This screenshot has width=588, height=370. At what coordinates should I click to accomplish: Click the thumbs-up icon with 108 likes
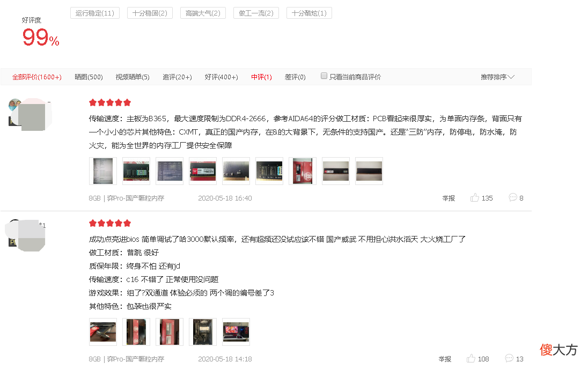(x=471, y=358)
